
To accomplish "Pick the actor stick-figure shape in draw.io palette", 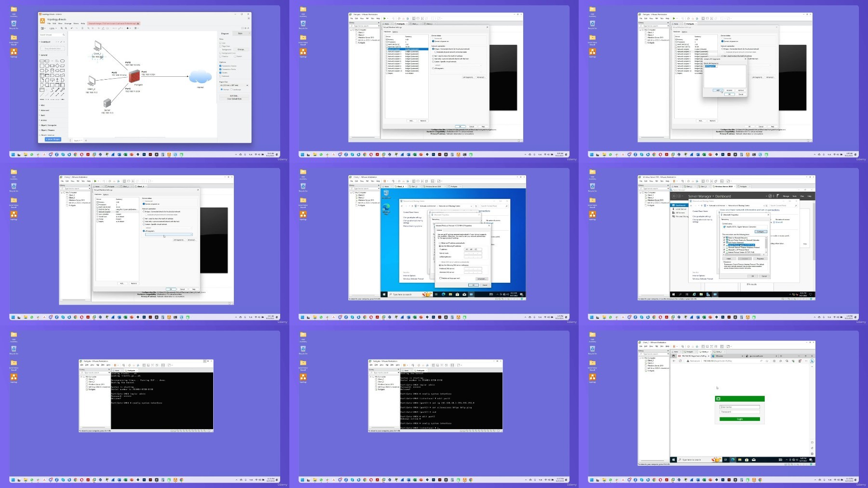I will [57, 80].
